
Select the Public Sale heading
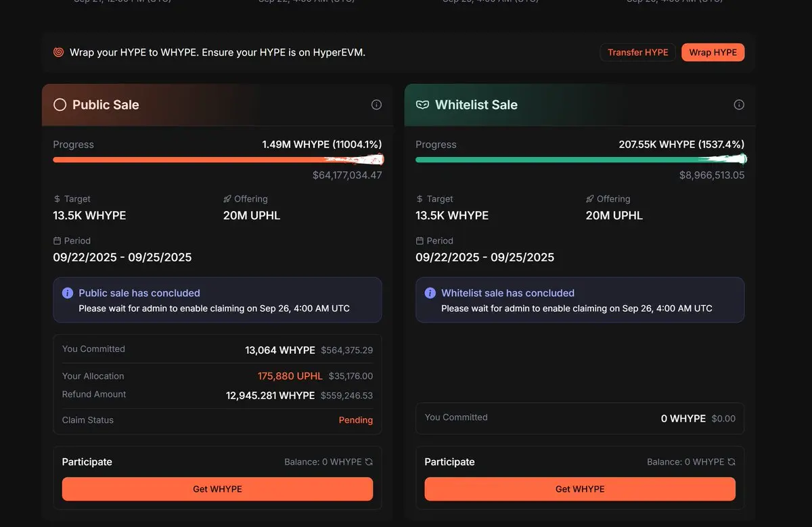pyautogui.click(x=106, y=105)
